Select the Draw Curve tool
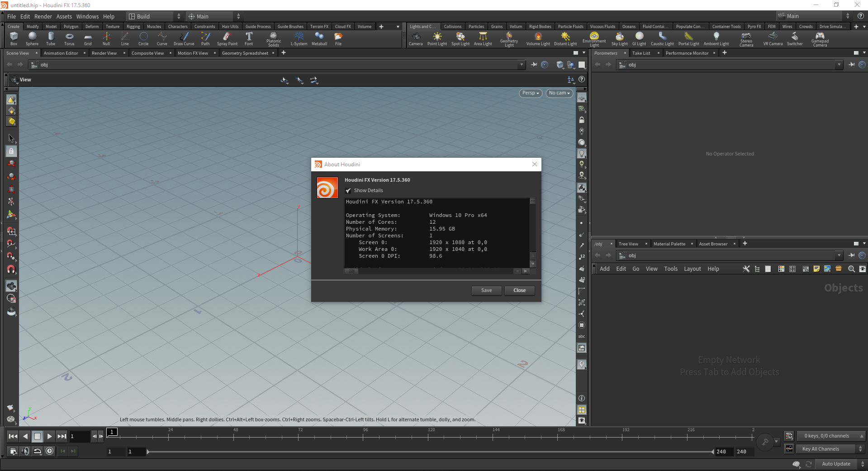The image size is (868, 471). pyautogui.click(x=184, y=39)
